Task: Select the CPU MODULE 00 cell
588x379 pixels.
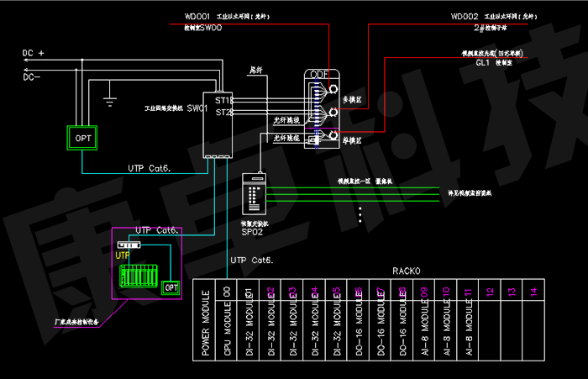Action: click(x=228, y=323)
